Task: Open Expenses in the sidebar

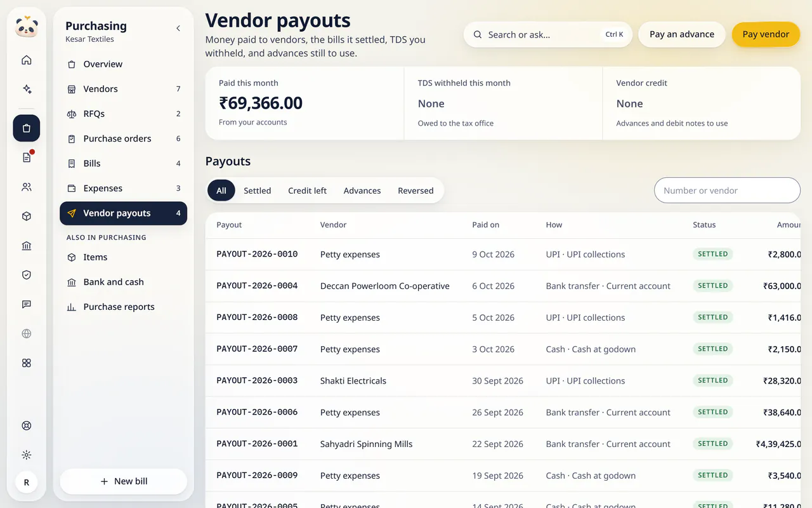Action: (123, 188)
